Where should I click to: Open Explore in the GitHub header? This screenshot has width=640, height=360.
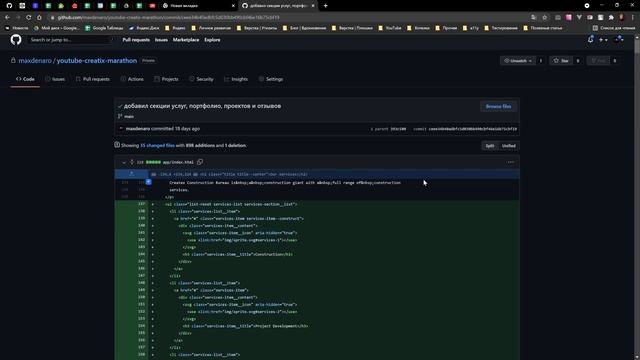tap(212, 40)
